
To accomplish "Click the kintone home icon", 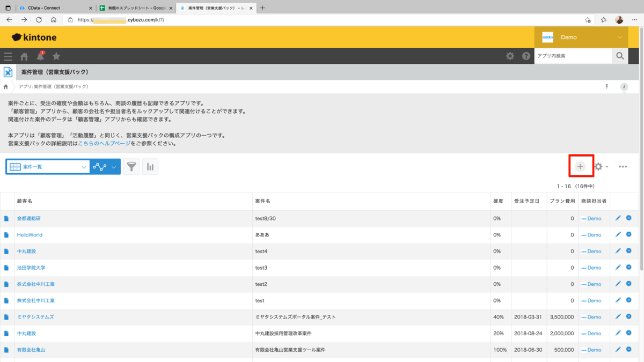I will tap(24, 56).
